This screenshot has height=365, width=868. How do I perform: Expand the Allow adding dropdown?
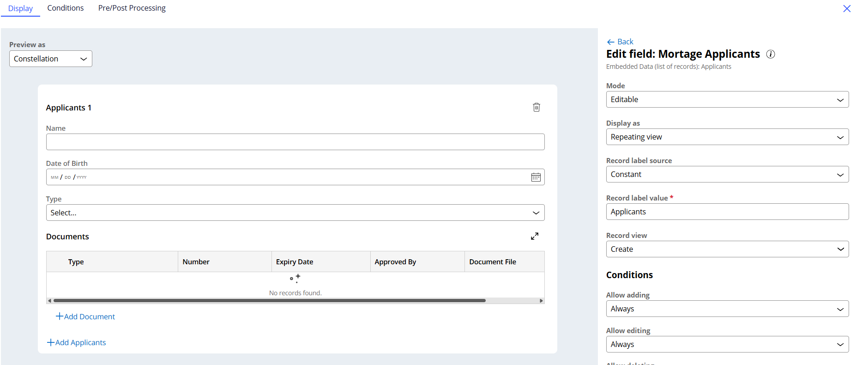click(x=727, y=309)
